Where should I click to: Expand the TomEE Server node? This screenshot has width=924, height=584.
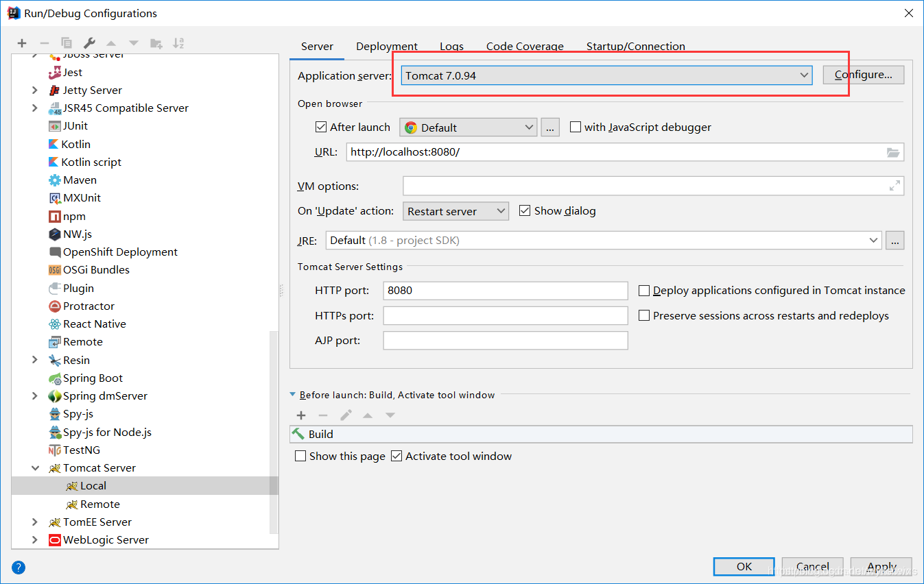(x=35, y=522)
